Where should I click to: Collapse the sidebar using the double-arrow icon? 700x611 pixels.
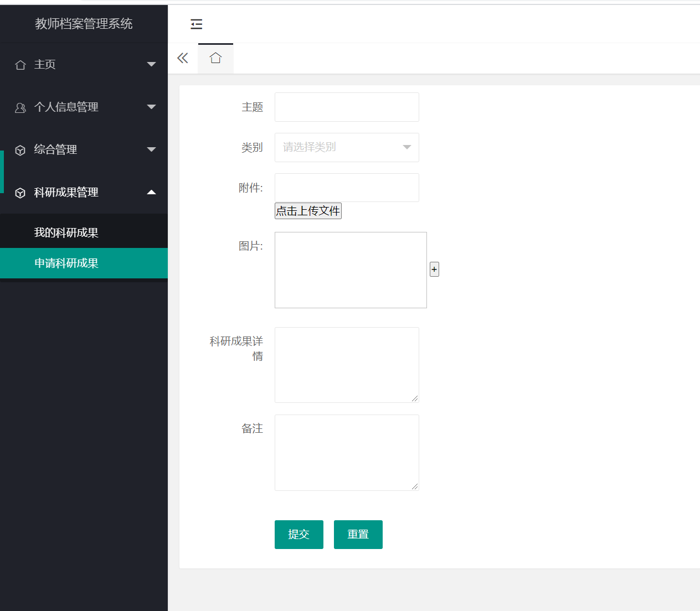point(183,58)
